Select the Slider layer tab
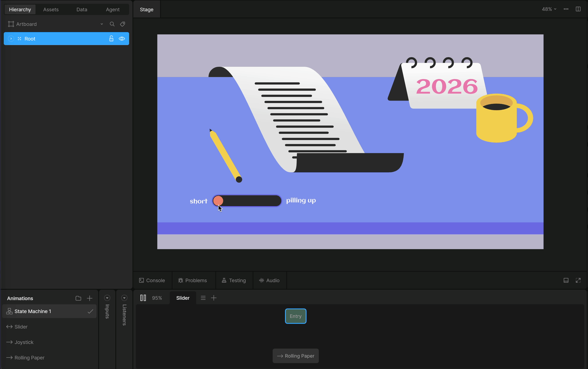Viewport: 588px width, 369px height. click(183, 298)
